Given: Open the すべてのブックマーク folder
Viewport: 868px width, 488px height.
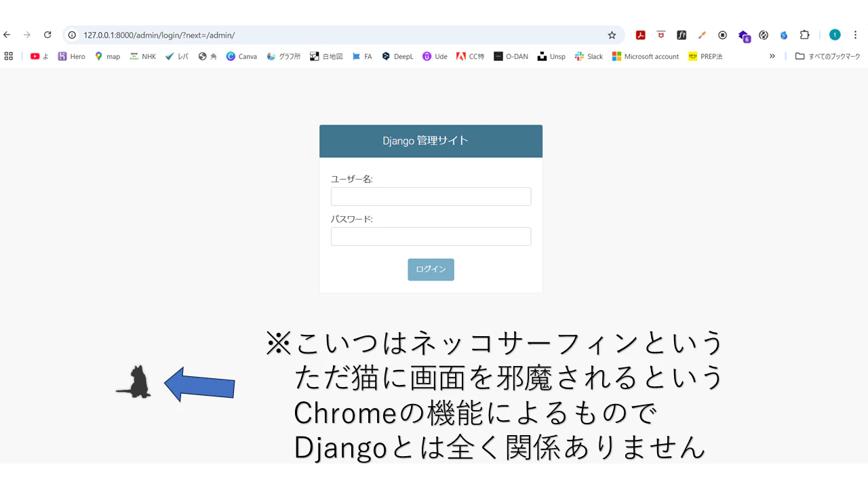Looking at the screenshot, I should point(827,56).
